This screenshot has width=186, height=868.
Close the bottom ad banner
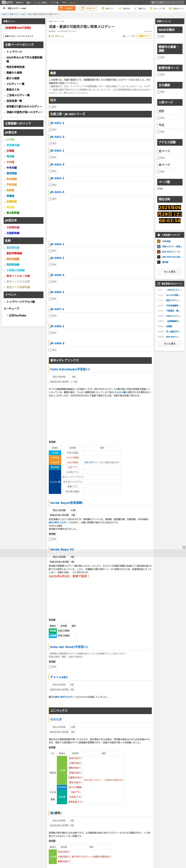tap(184, 547)
